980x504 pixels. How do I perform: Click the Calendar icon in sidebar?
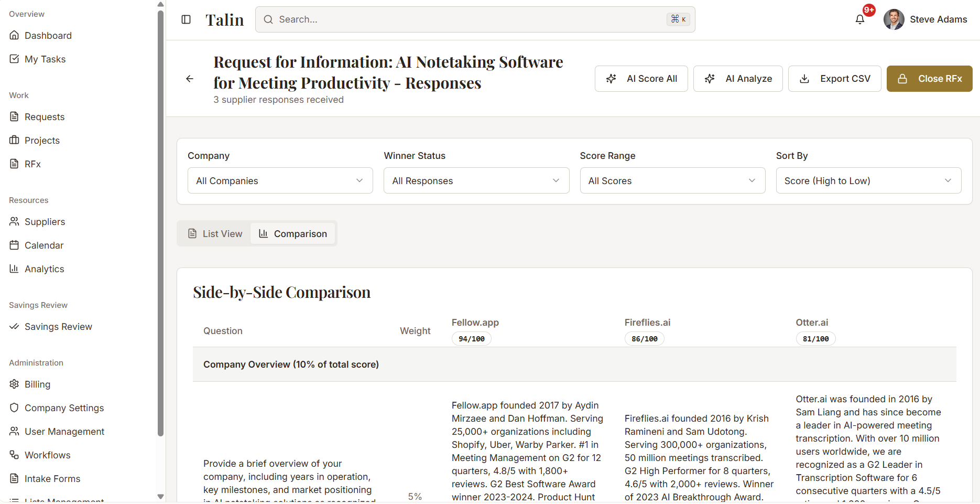tap(14, 245)
